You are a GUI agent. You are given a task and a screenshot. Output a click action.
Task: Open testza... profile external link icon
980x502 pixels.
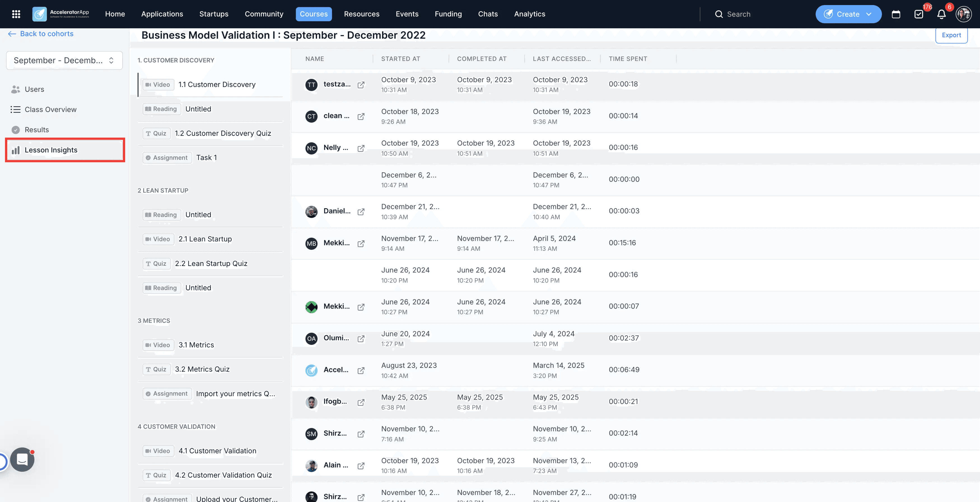pos(361,85)
